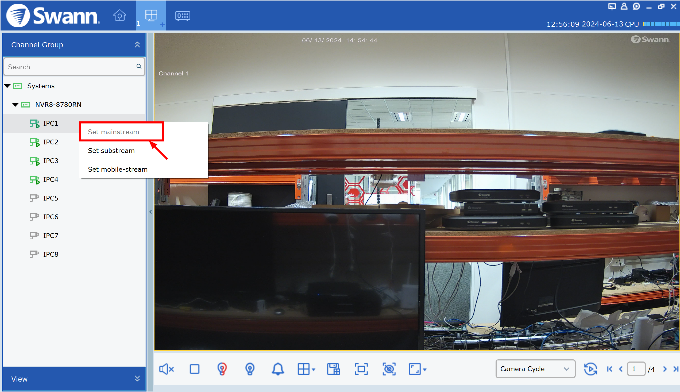
Task: Choose Set mobile-stream from context menu
Action: click(118, 169)
